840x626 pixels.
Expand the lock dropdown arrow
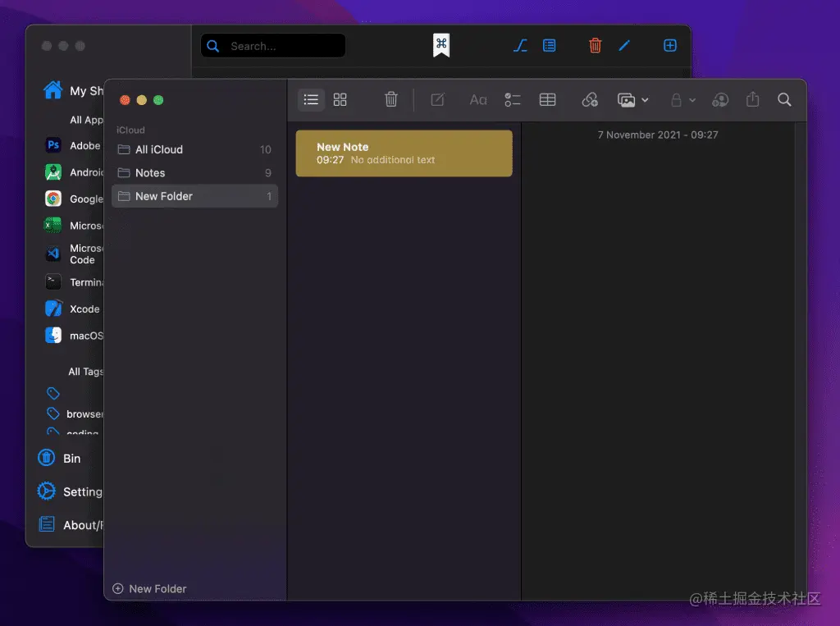tap(692, 100)
